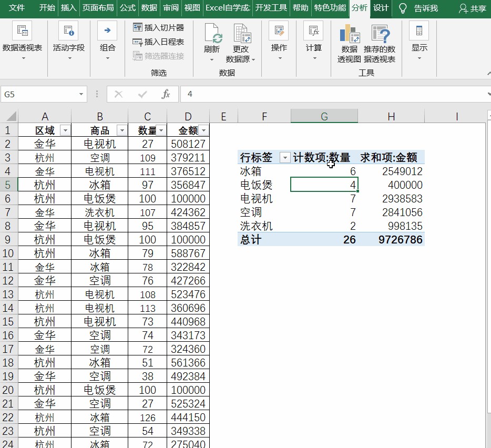The width and height of the screenshot is (491, 448).
Task: Switch to the 设计 ribbon tab
Action: click(x=381, y=8)
